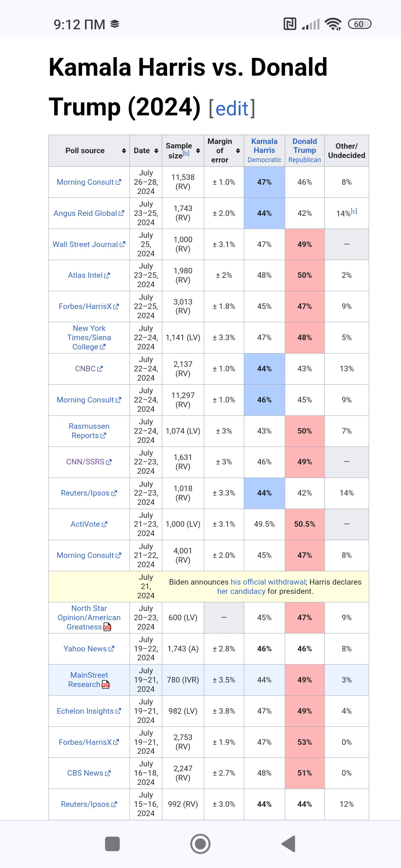Sort table by Date column arrows
Image resolution: width=401 pixels, height=868 pixels.
[x=156, y=151]
